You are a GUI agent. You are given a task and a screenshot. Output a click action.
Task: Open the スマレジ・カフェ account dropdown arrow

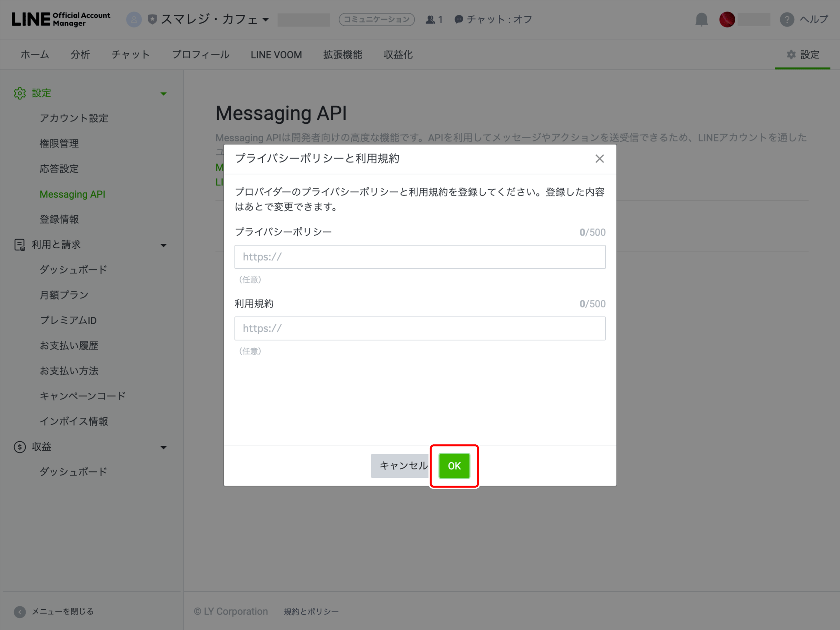[266, 19]
